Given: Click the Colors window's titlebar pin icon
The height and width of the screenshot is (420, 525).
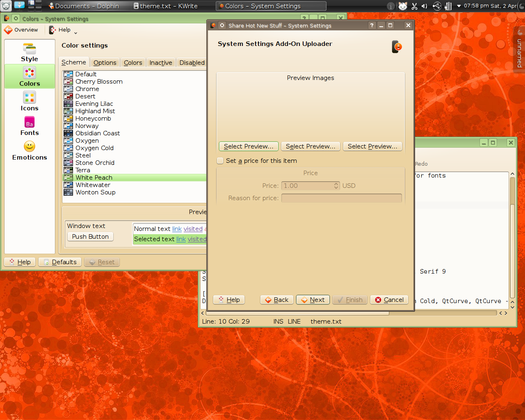Looking at the screenshot, I should tap(16, 18).
